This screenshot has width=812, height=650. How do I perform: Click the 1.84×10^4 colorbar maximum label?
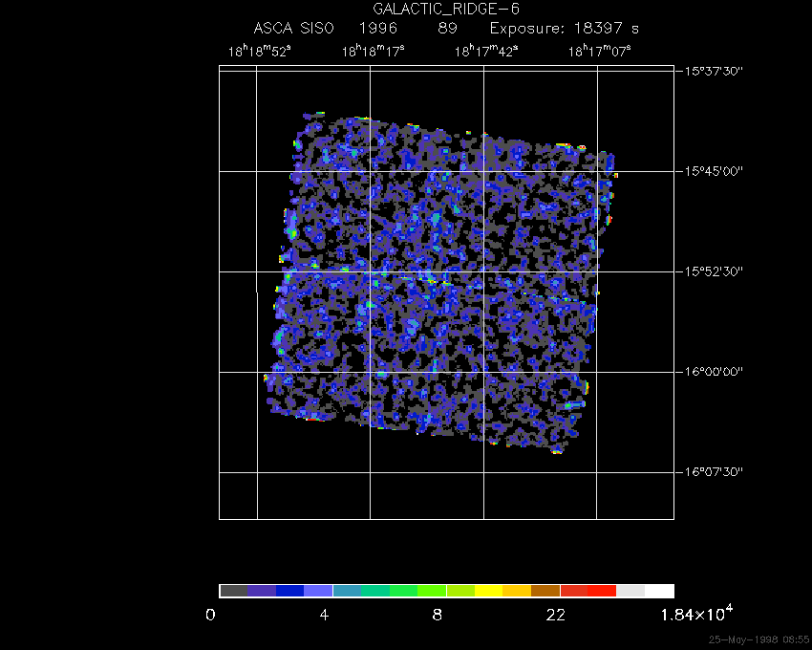click(x=696, y=614)
